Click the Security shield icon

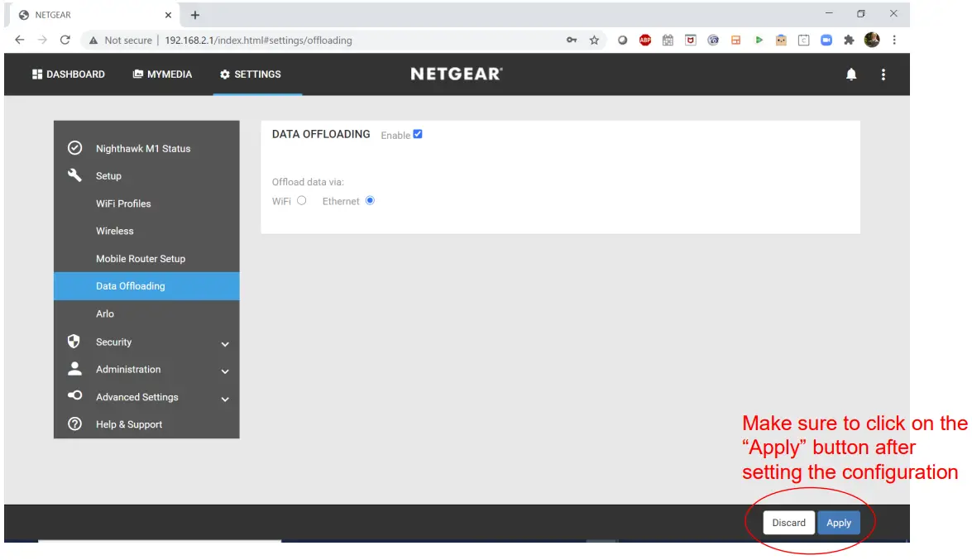click(74, 342)
